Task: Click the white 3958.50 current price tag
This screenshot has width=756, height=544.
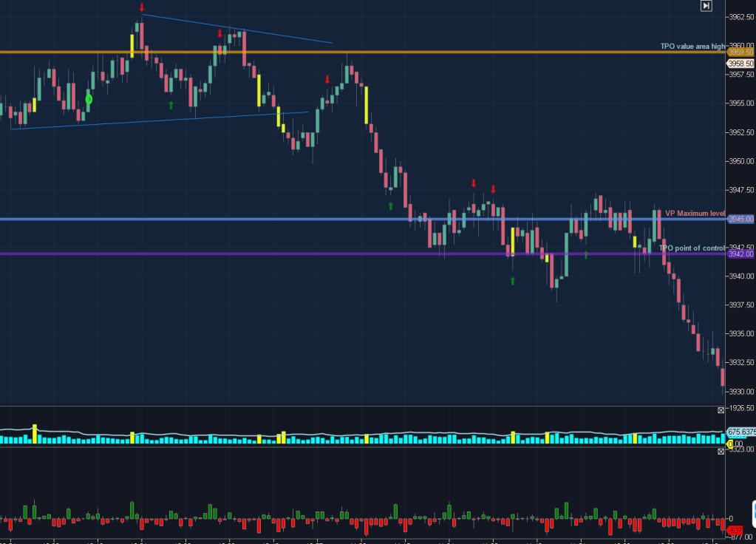Action: (x=740, y=64)
